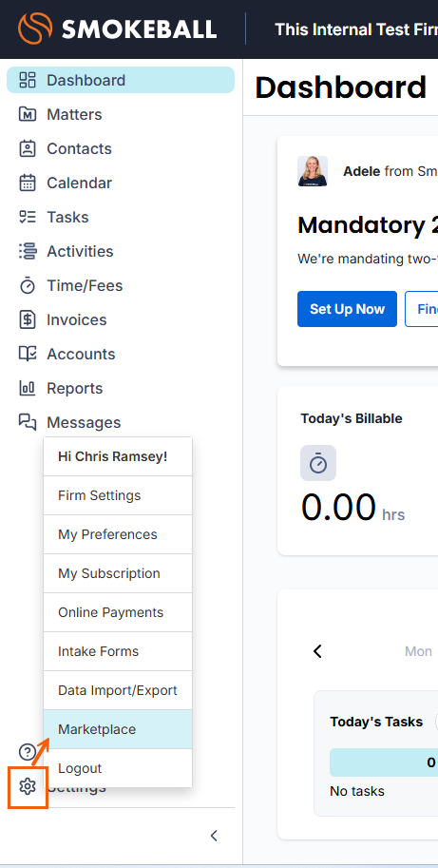This screenshot has height=868, width=438.
Task: Click the help question mark icon
Action: click(28, 752)
